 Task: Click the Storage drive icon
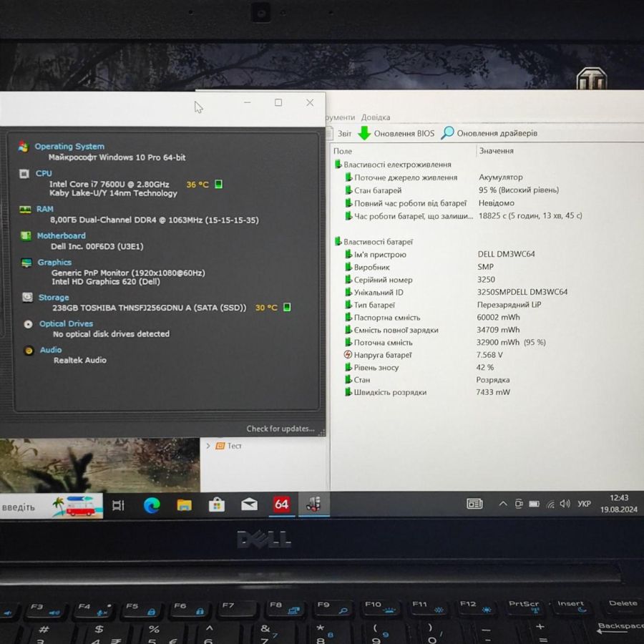coord(27,297)
